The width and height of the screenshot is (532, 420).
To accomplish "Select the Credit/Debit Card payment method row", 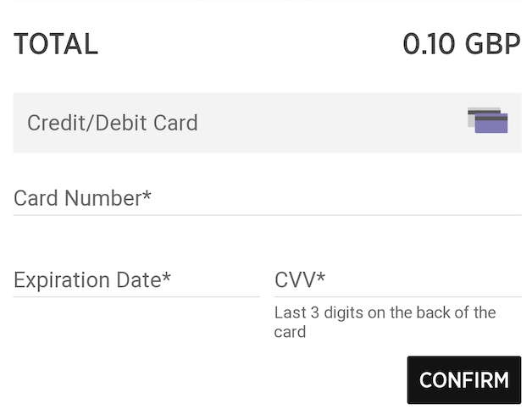I will point(267,123).
